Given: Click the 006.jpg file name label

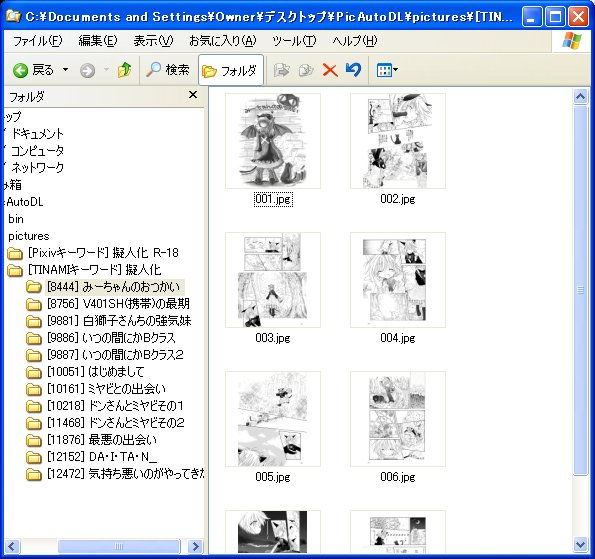Looking at the screenshot, I should 398,477.
